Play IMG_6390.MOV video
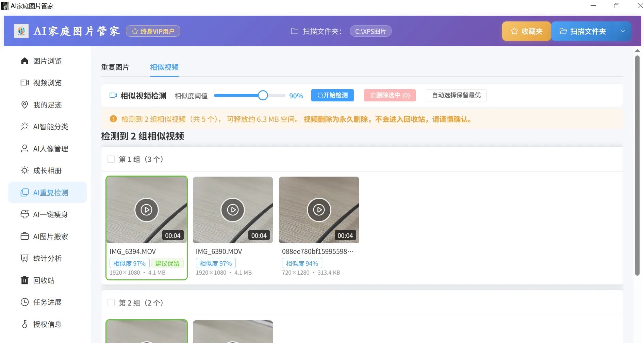The height and width of the screenshot is (343, 644). (x=233, y=210)
